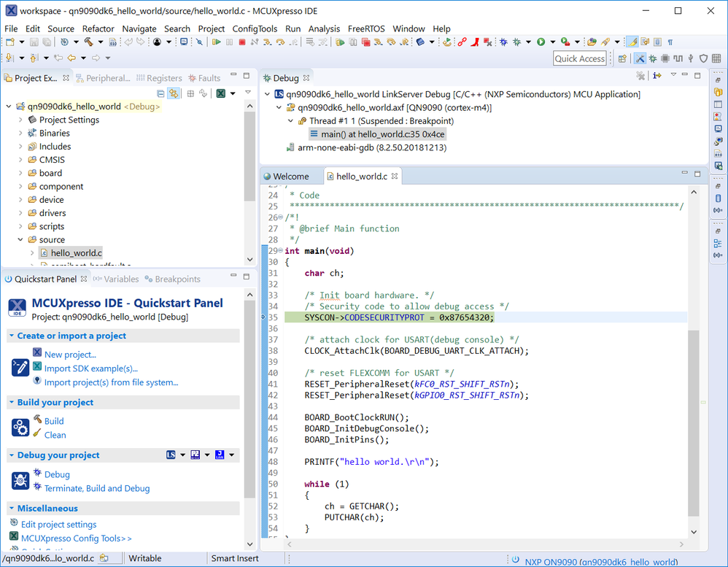The image size is (728, 567).
Task: Open dropdown arrow next to Build hammer
Action: [99, 42]
